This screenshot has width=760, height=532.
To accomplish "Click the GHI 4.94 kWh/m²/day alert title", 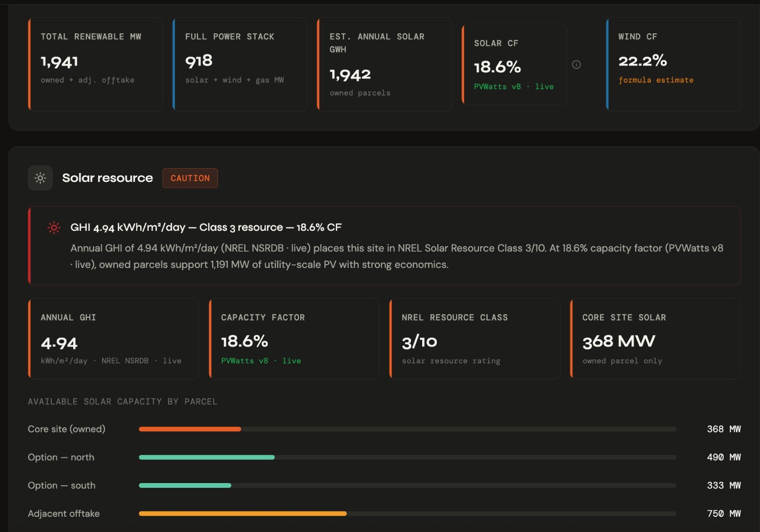I will pos(206,228).
